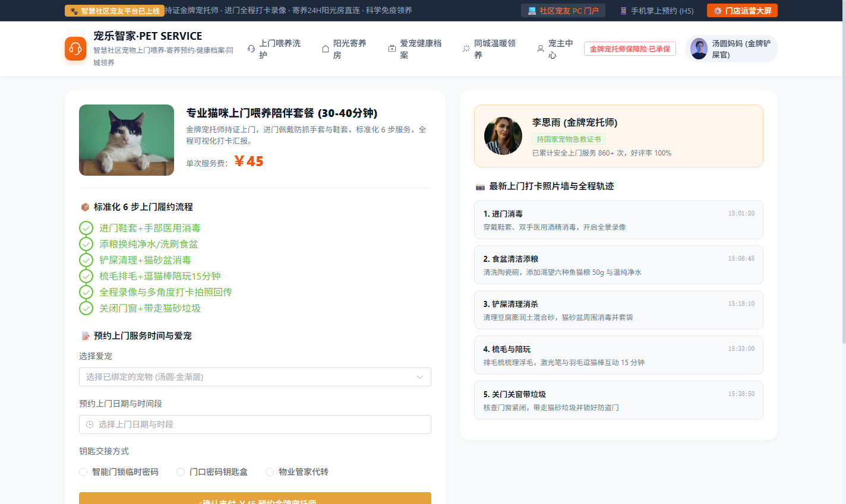Click the 3. 铲屎清理消杀 timeline card
The height and width of the screenshot is (504, 846).
point(618,310)
